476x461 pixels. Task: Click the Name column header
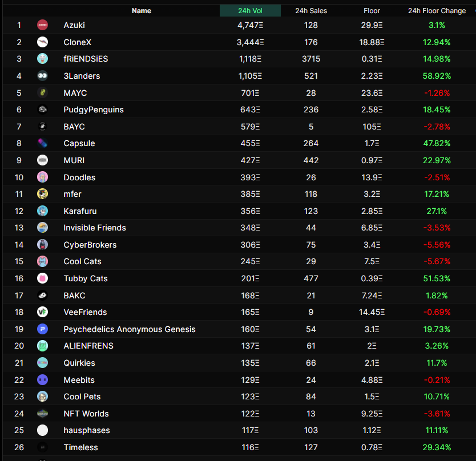point(142,11)
